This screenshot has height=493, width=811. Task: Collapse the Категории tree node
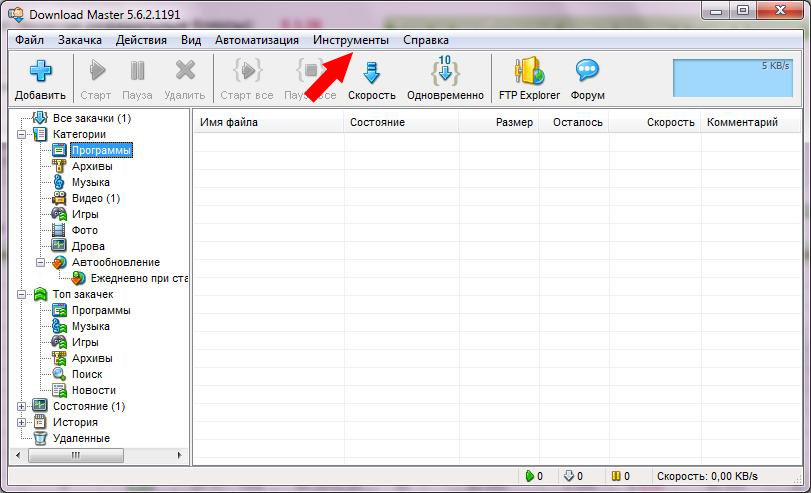coord(23,134)
